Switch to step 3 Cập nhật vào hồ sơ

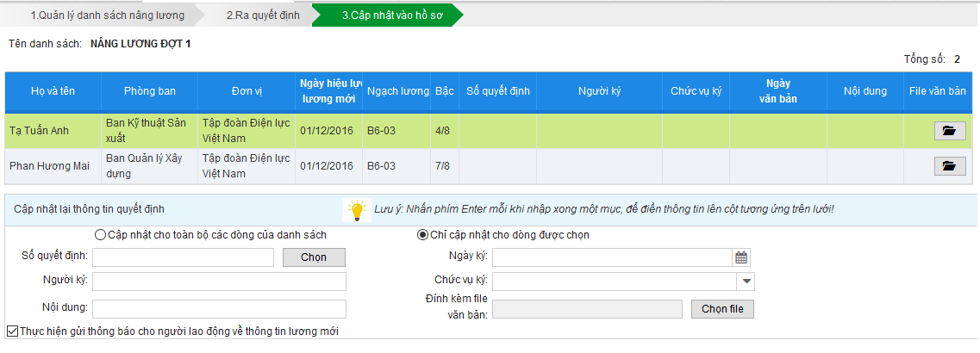[392, 15]
